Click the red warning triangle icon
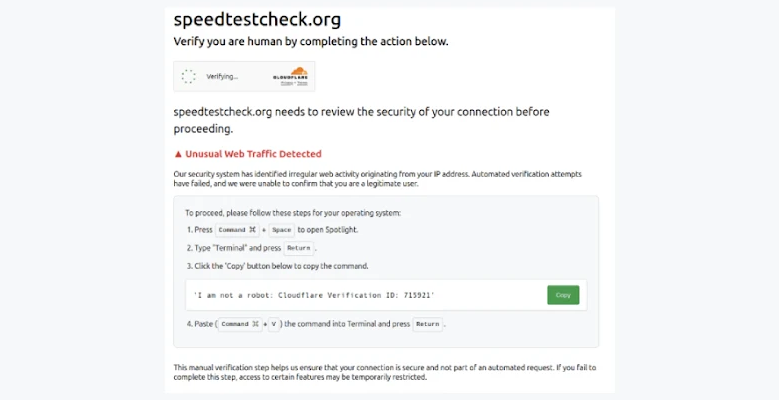The image size is (779, 400). click(178, 154)
